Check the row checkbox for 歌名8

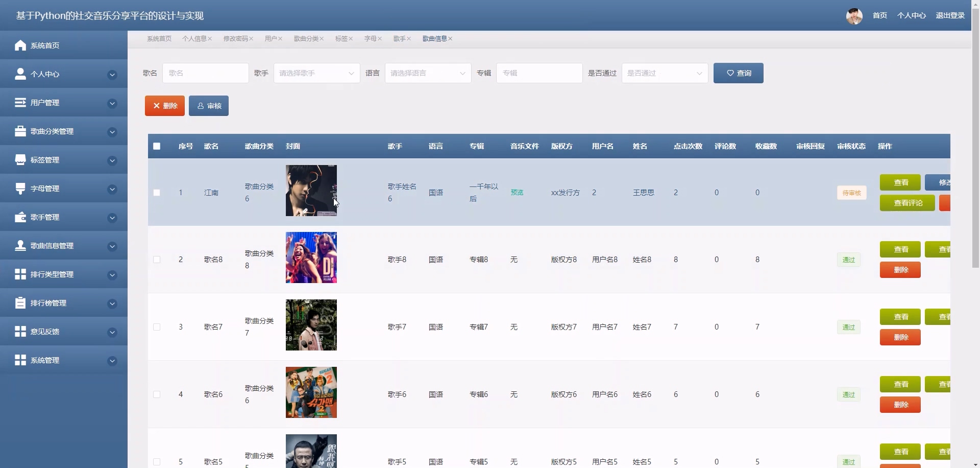(157, 260)
